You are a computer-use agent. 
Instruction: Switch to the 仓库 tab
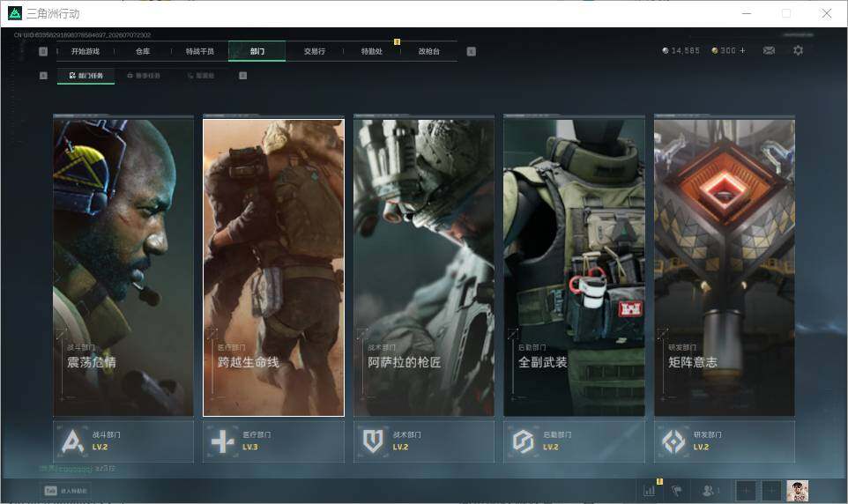tap(143, 51)
